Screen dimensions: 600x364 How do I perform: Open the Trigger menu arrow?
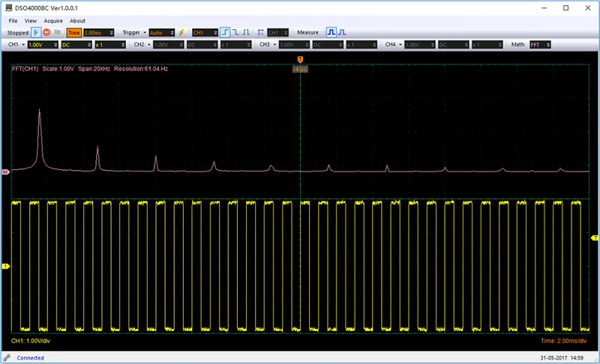[x=145, y=33]
